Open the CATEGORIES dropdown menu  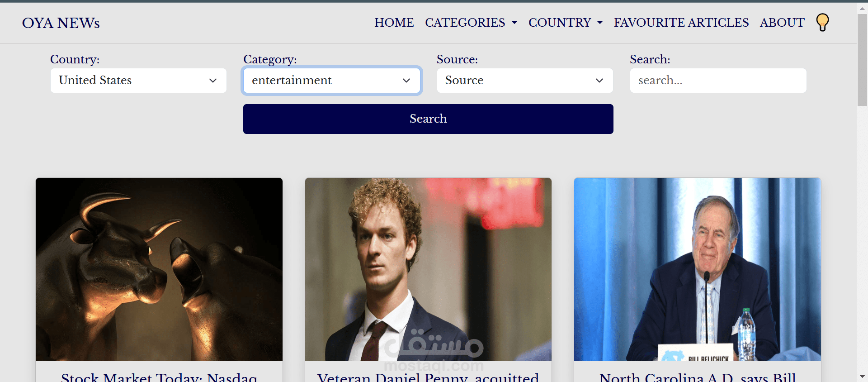471,23
